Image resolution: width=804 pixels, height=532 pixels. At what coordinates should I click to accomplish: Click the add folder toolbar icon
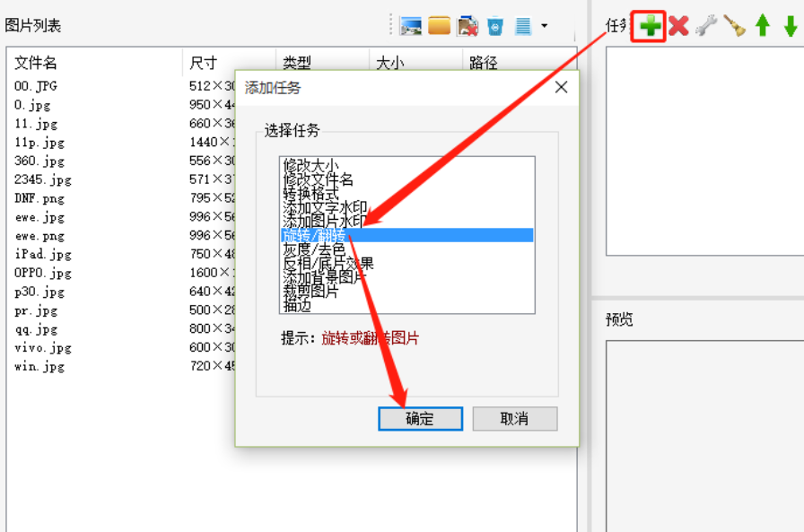pyautogui.click(x=439, y=26)
